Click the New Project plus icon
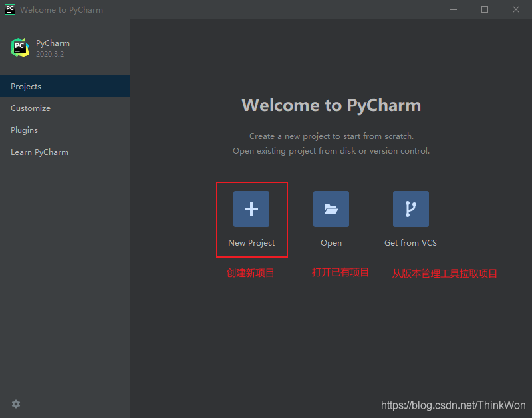 pyautogui.click(x=251, y=208)
